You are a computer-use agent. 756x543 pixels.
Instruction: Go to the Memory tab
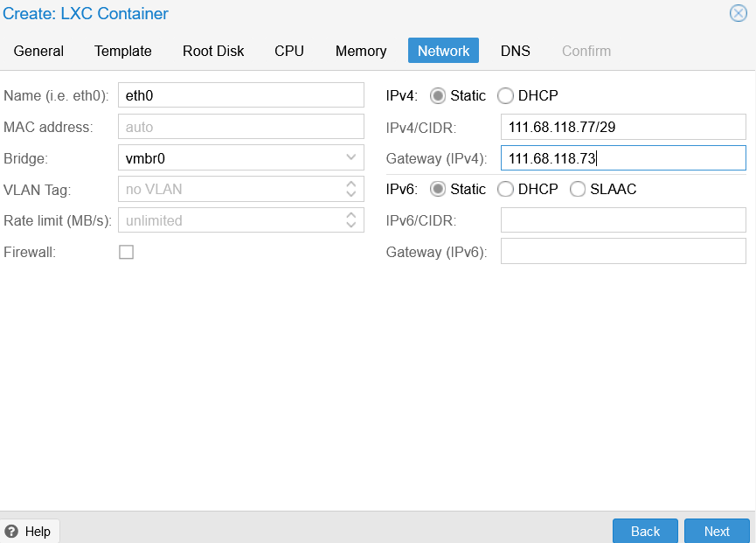[x=361, y=51]
